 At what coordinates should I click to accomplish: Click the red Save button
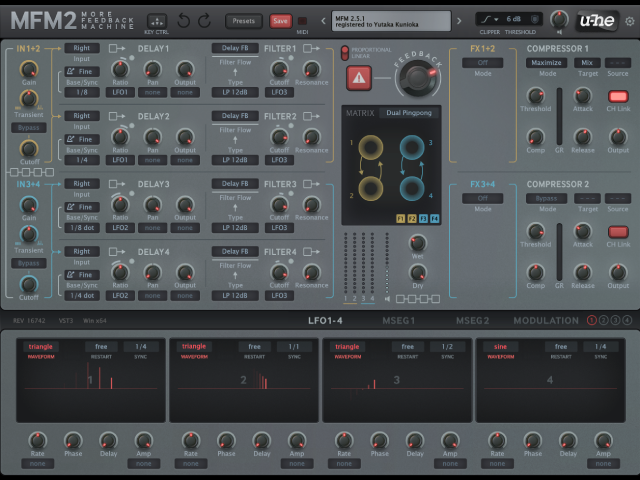pyautogui.click(x=280, y=21)
